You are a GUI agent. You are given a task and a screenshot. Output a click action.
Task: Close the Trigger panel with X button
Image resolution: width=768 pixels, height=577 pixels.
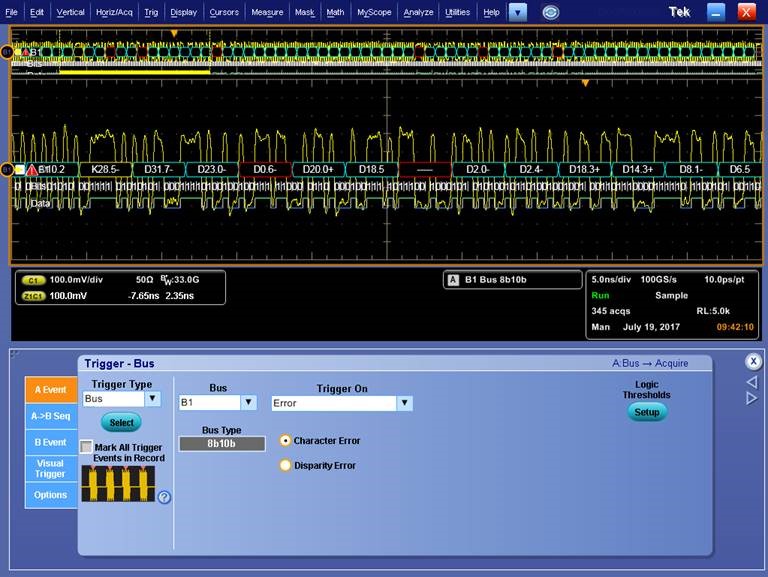click(754, 361)
